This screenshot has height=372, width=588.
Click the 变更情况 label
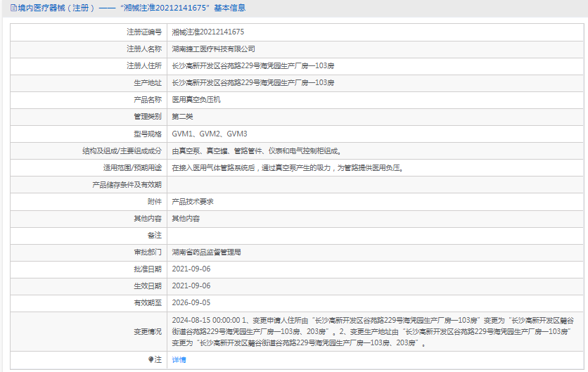(148, 331)
